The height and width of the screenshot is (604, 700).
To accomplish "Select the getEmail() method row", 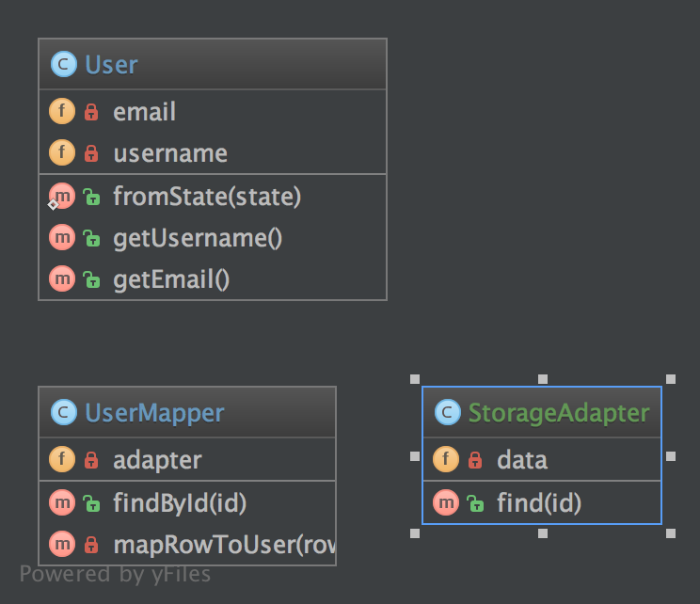I will (170, 279).
